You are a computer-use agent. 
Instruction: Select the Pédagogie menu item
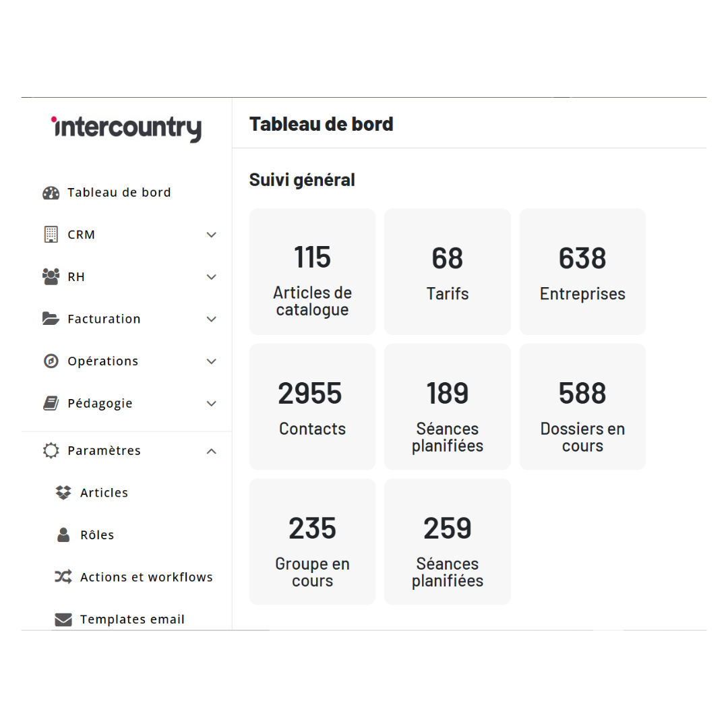[100, 403]
